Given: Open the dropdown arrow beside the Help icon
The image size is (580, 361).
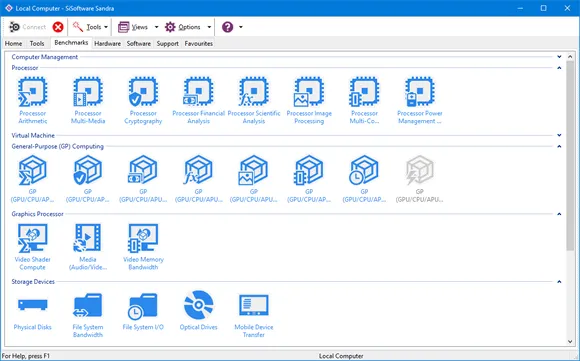Looking at the screenshot, I should point(241,27).
